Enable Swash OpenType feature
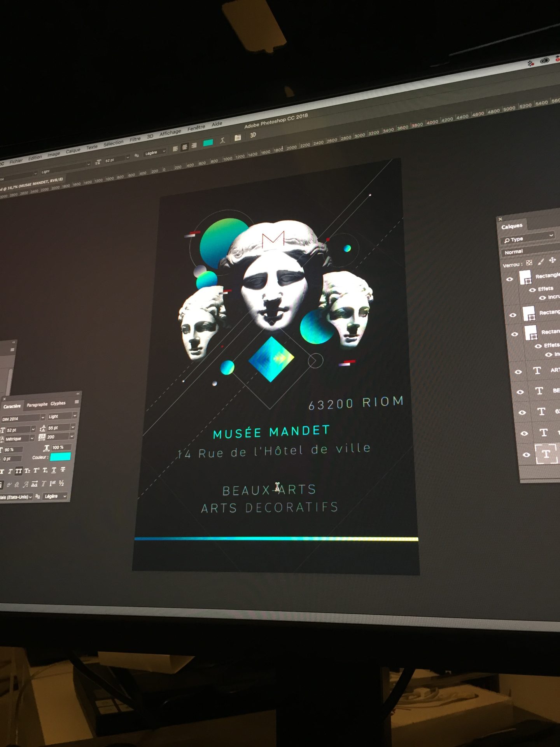 coord(26,484)
